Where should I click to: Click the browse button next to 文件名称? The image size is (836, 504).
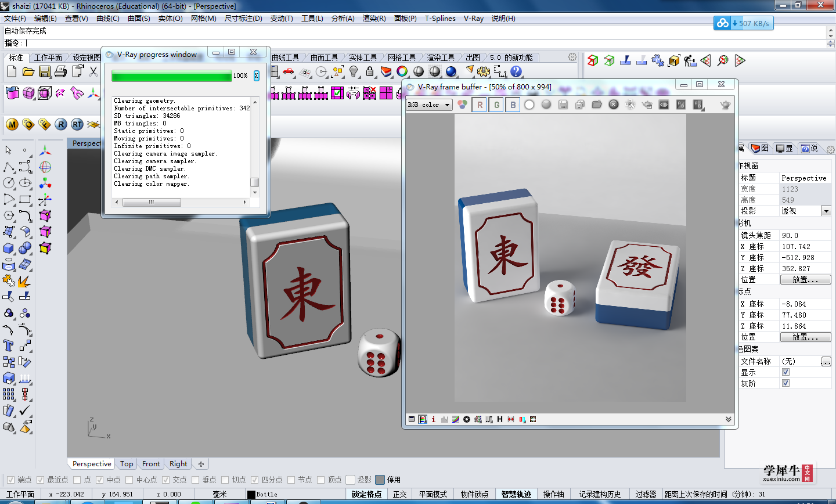pyautogui.click(x=826, y=361)
